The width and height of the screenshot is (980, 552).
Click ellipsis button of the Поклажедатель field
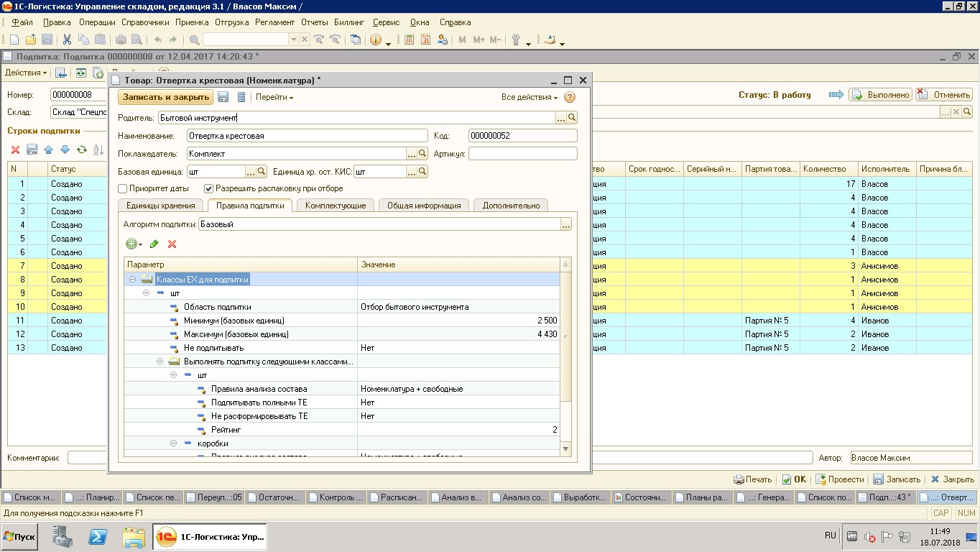[x=412, y=154]
